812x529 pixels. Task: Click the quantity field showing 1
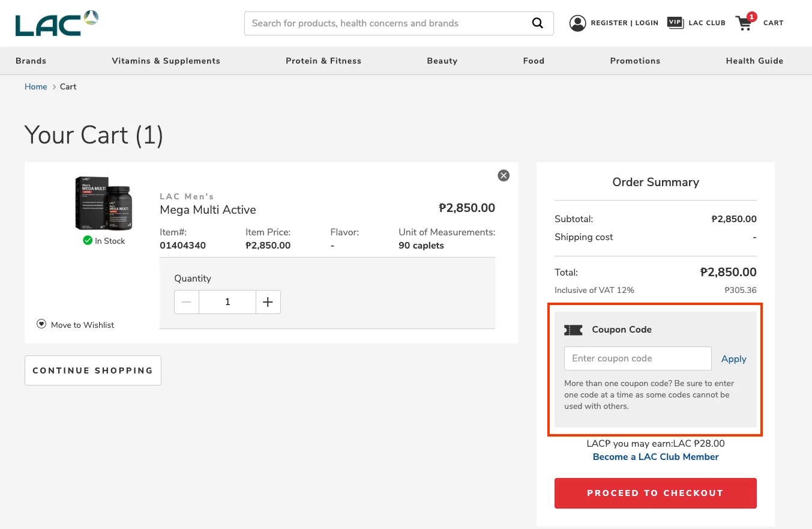(227, 302)
